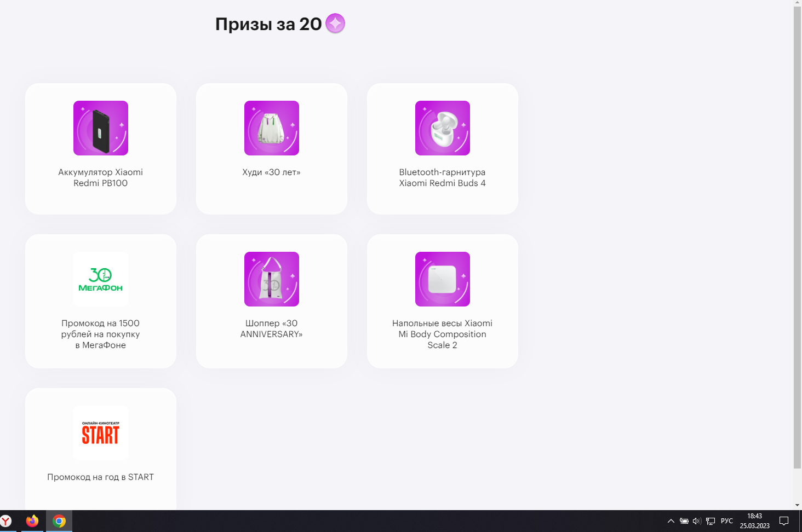Select the «Bluetooth-гарнитура Xiaomi Redmi Buds 4» label
The height and width of the screenshot is (532, 802).
coord(443,177)
